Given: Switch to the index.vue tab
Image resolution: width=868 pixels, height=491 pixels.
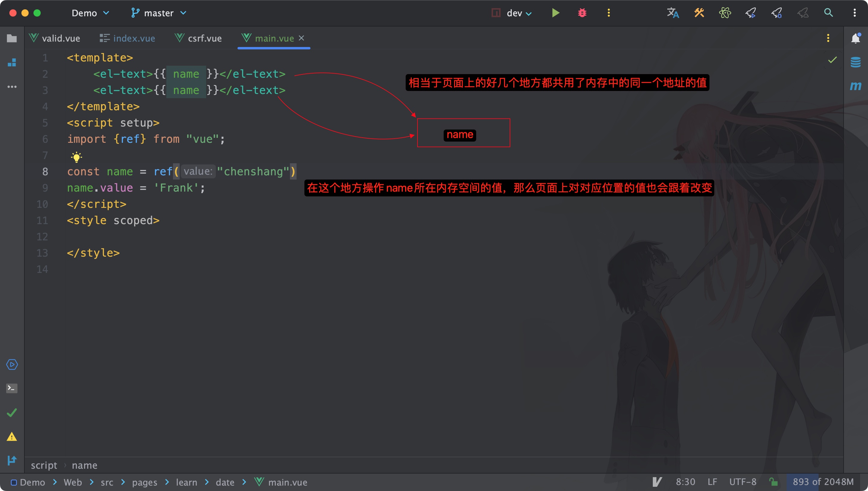Looking at the screenshot, I should point(127,39).
